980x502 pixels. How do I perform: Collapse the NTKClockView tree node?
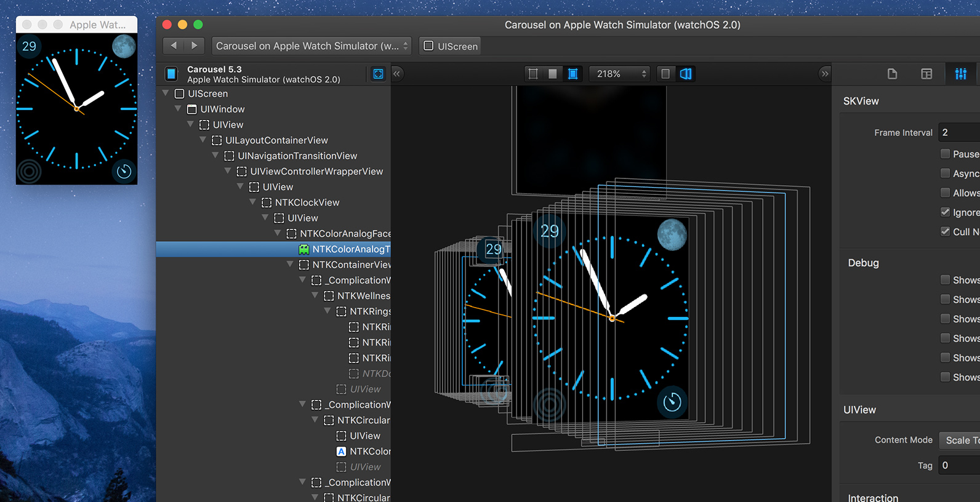[x=253, y=202]
